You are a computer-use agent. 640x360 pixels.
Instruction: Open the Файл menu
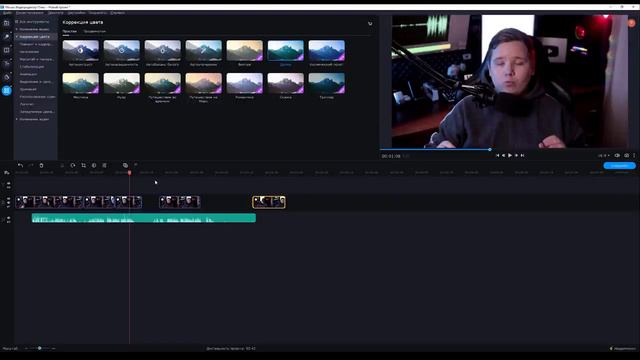coord(7,13)
